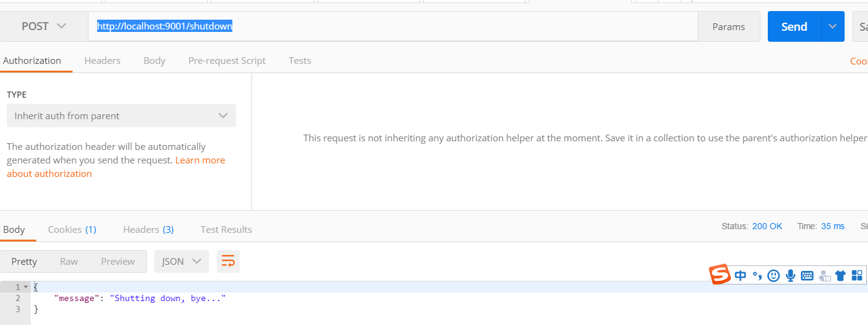Open the JSON response format dropdown
Viewport: 868px width, 325px height.
point(181,261)
